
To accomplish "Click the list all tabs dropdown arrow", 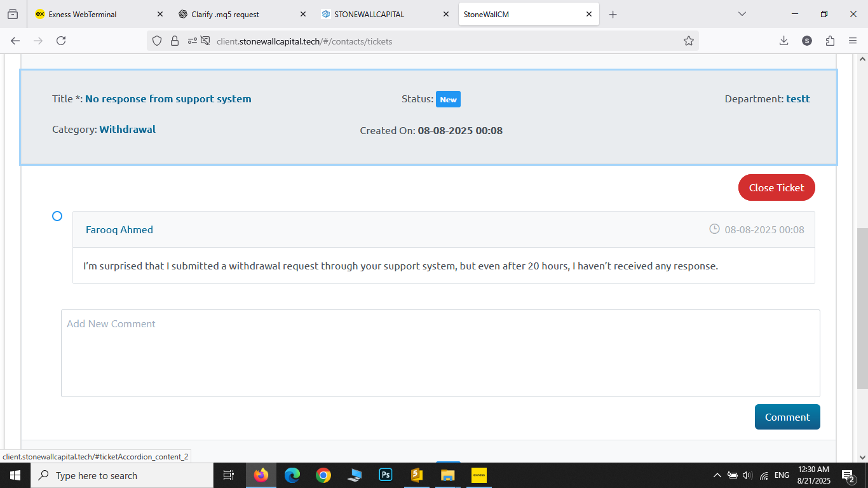I will [x=742, y=14].
